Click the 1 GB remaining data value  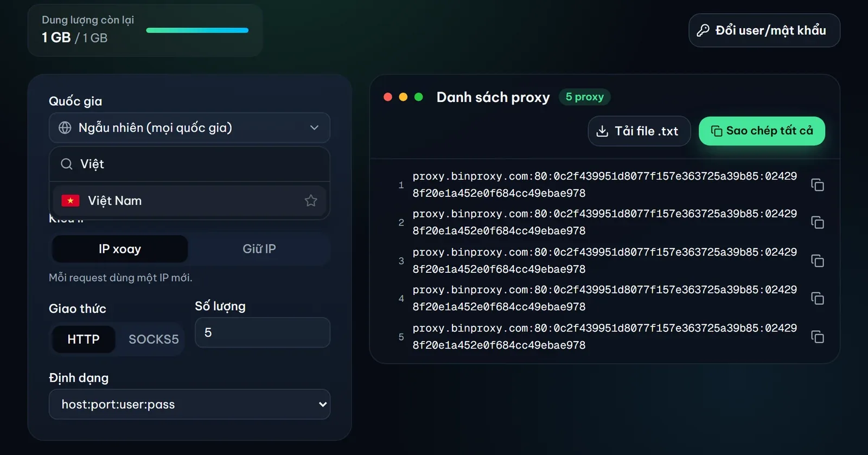56,37
